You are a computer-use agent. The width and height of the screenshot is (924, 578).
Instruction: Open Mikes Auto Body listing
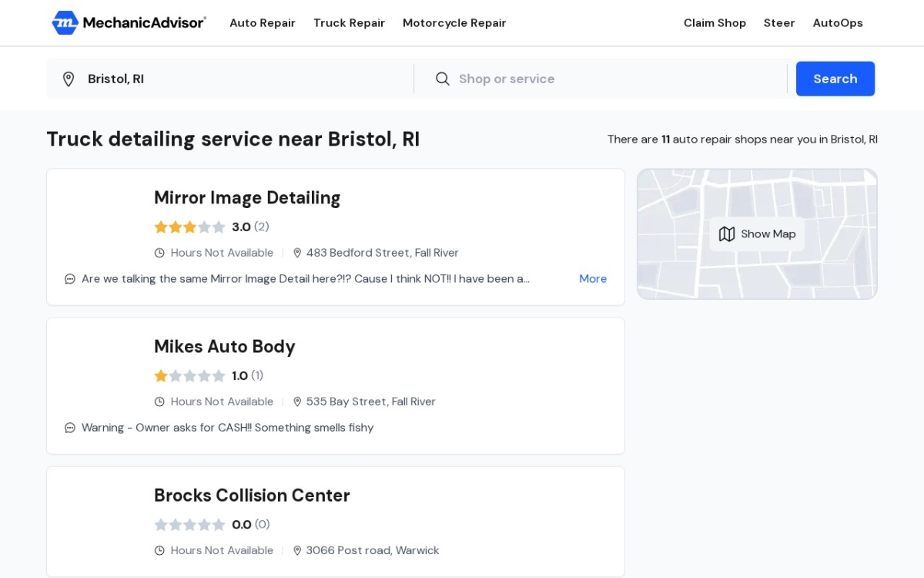coord(225,347)
